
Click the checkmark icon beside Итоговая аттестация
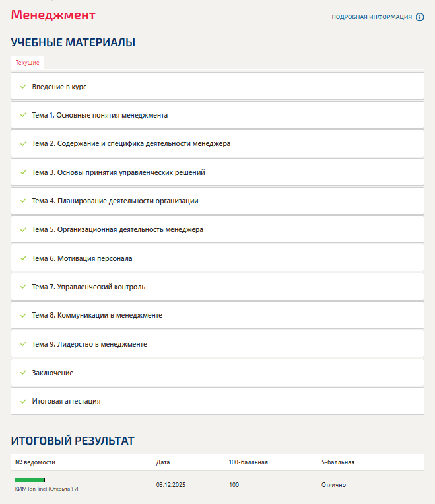click(x=23, y=401)
